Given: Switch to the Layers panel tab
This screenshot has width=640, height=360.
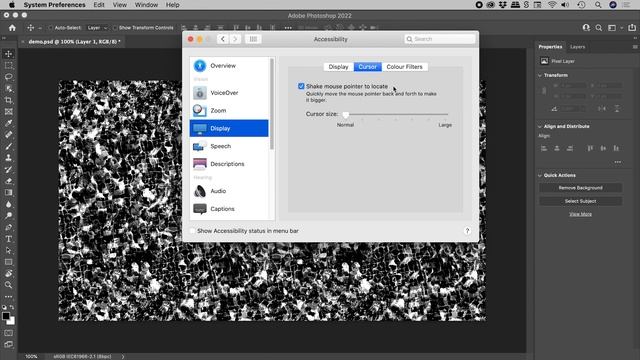Looking at the screenshot, I should coord(578,47).
